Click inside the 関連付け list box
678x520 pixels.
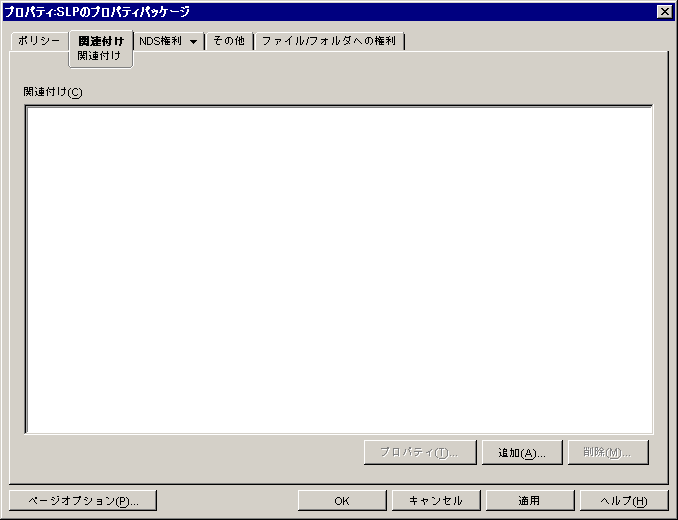coord(339,269)
